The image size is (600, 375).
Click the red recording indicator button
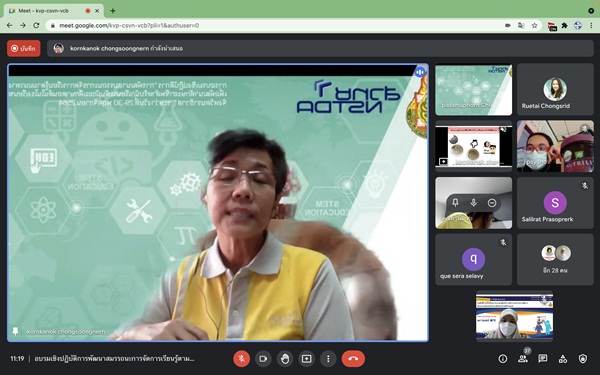[24, 48]
